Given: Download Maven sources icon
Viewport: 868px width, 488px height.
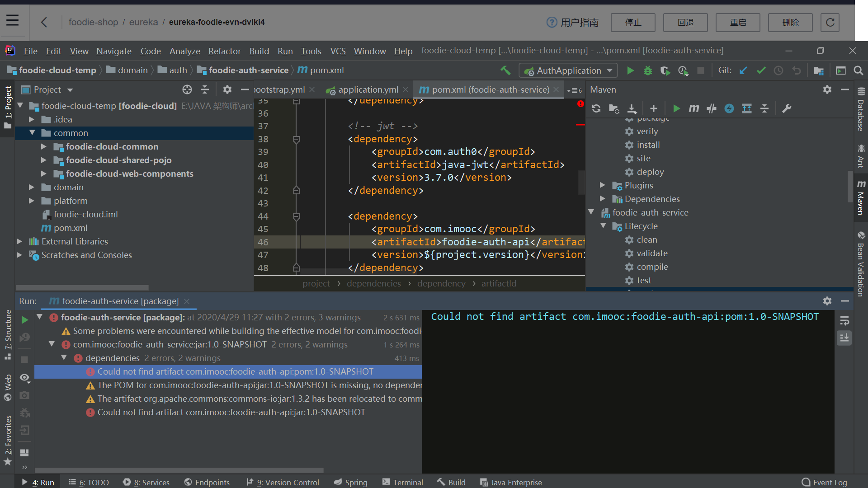Looking at the screenshot, I should pyautogui.click(x=632, y=108).
